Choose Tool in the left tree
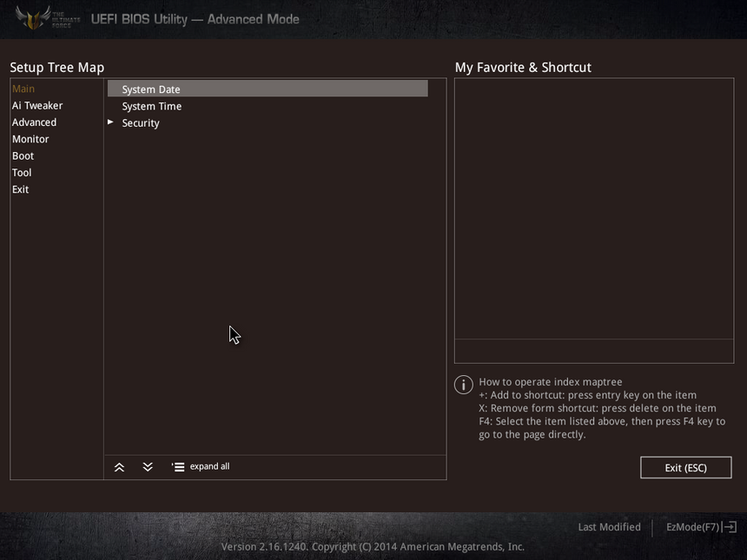 point(22,173)
